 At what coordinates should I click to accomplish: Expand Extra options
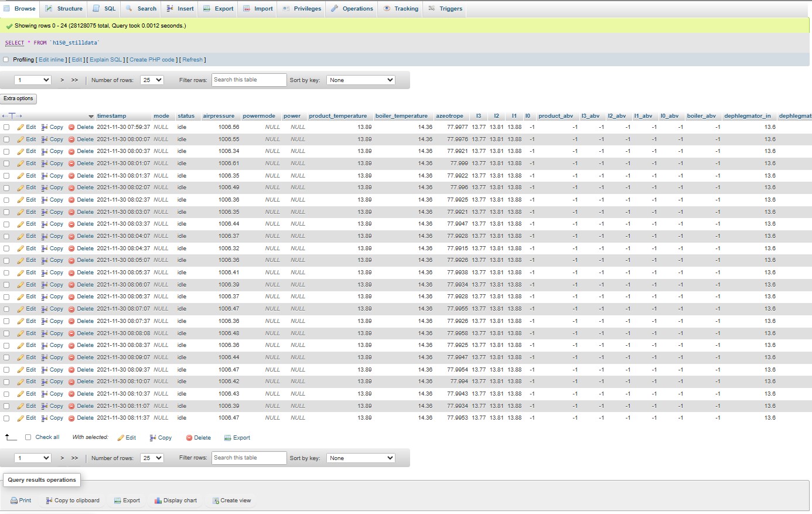tap(18, 98)
